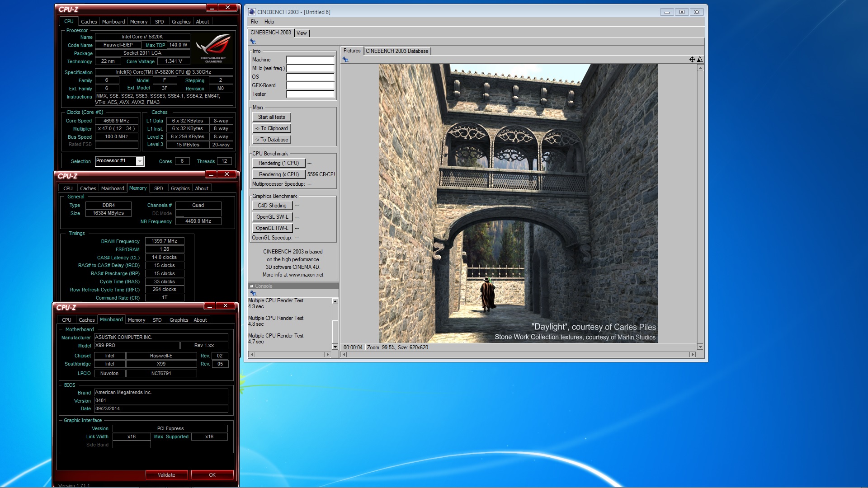The width and height of the screenshot is (868, 488).
Task: Switch bottom CPU-Z window to CPU tab
Action: click(67, 320)
